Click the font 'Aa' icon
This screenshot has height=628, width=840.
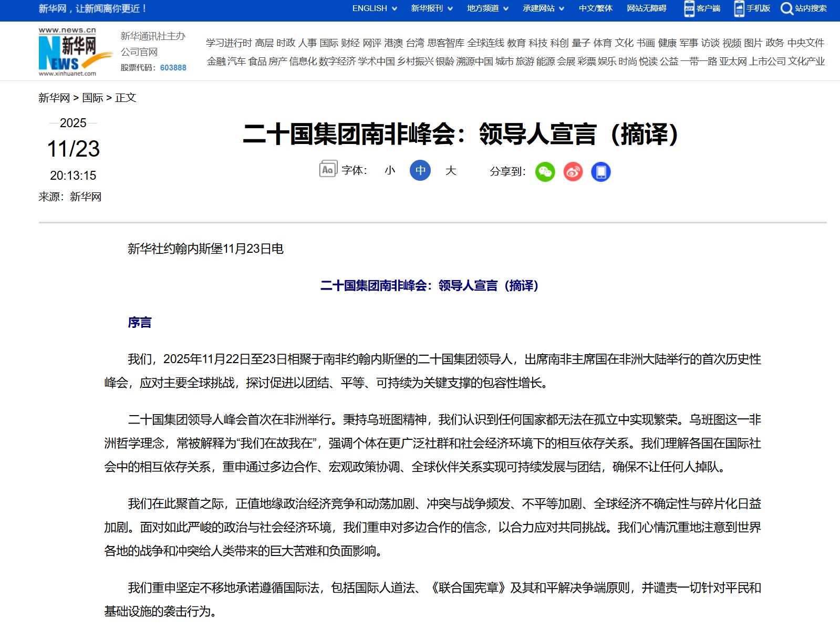point(328,169)
